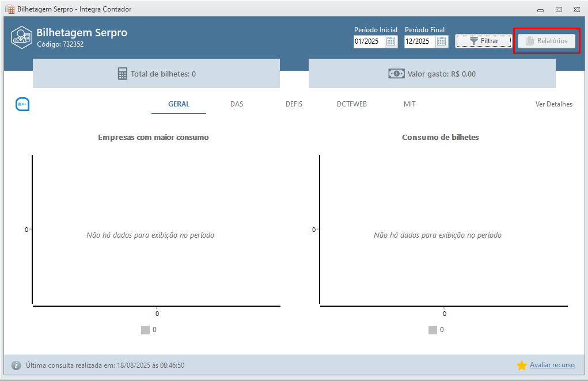588x381 pixels.
Task: Switch to the DEFIS tab
Action: 294,104
